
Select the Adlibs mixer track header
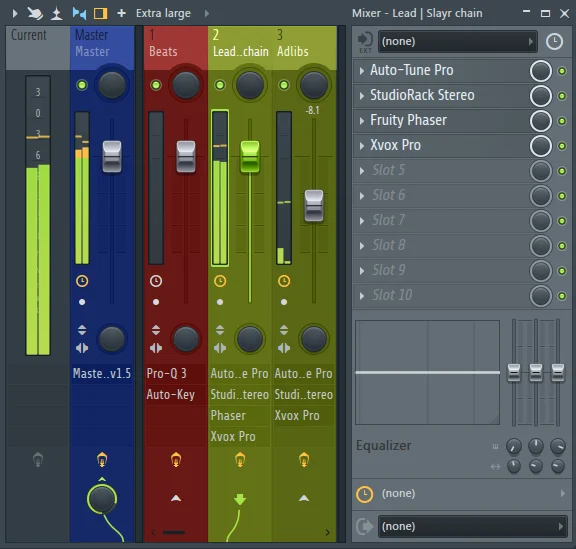305,48
